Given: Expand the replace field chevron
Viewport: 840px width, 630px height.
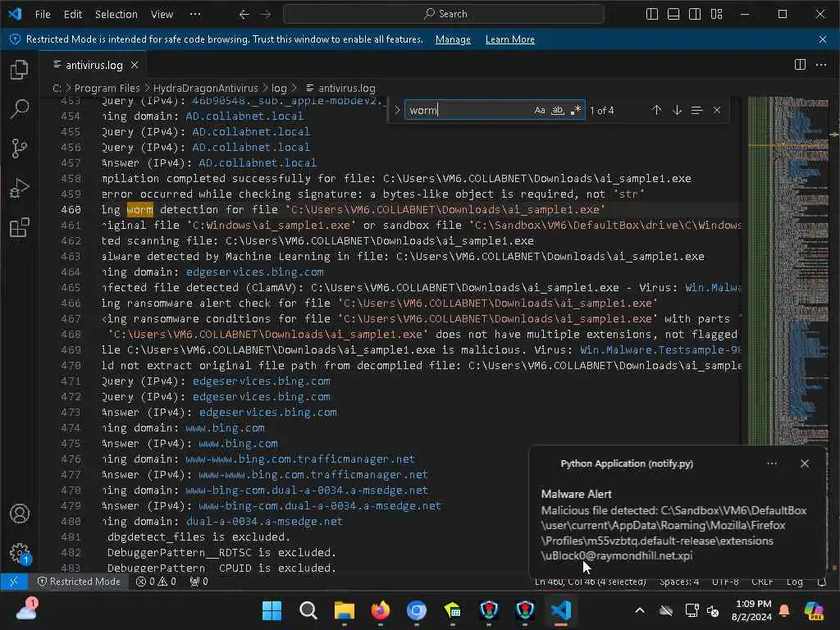Looking at the screenshot, I should tap(397, 111).
